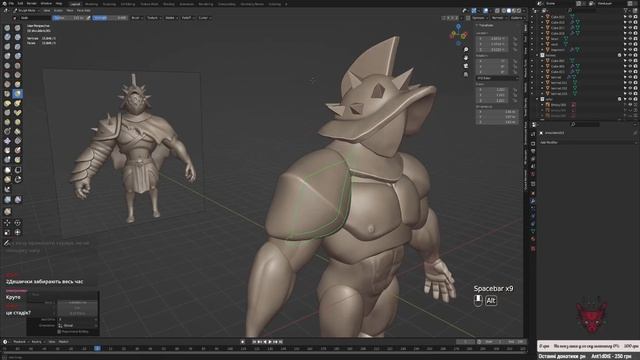Select the Annotate pencil tool
640x360 pixels.
7,243
